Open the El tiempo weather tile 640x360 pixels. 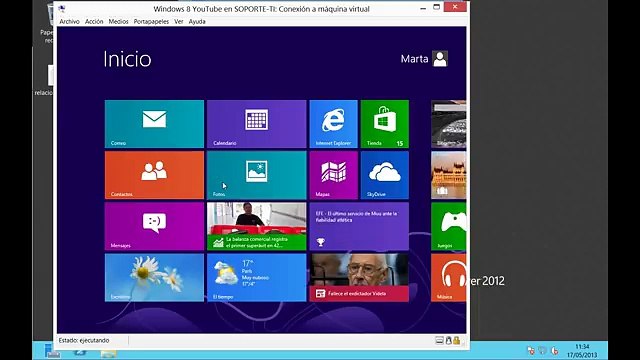point(256,278)
